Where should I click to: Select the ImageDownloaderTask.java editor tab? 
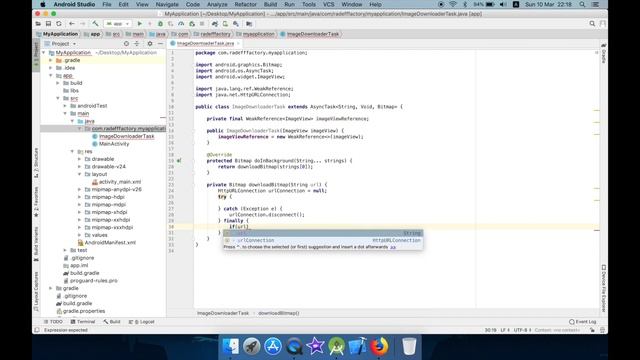205,43
